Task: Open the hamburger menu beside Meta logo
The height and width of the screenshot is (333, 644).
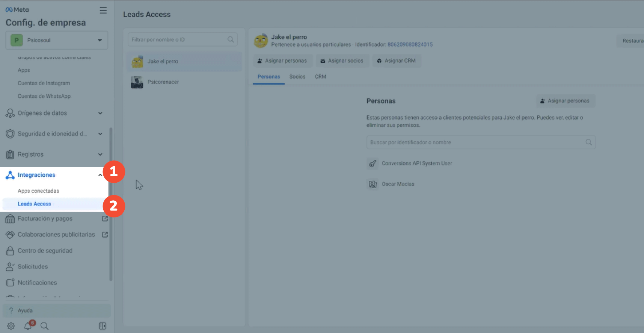Action: point(103,11)
